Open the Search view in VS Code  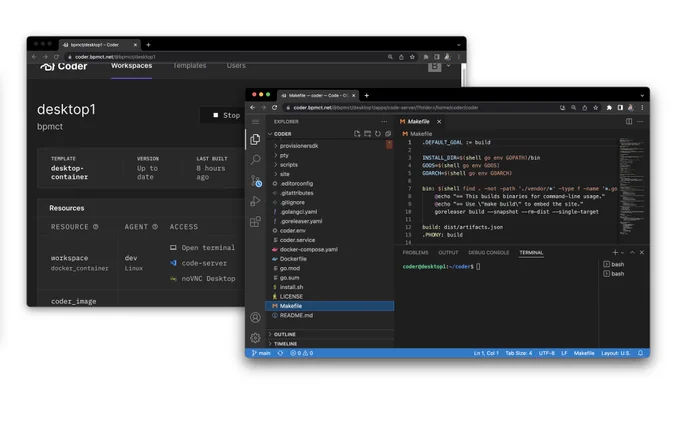tap(255, 160)
